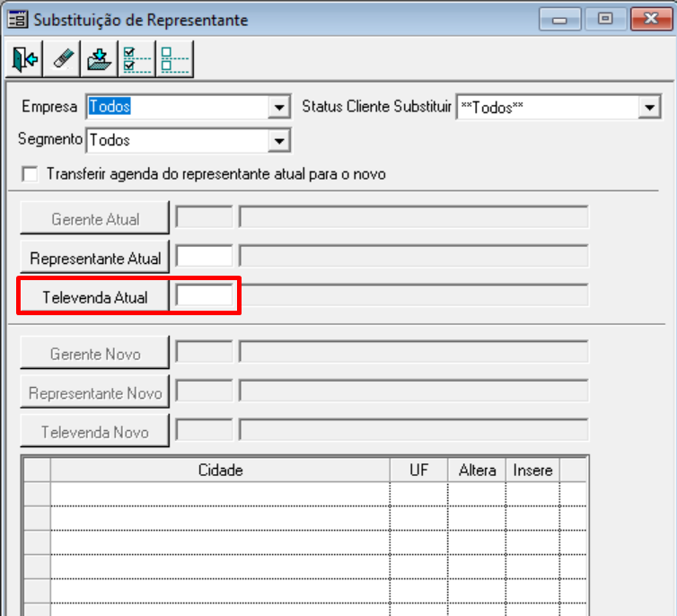Viewport: 677px width, 616px height.
Task: Select the highlighted Todos text in Empresa
Action: 110,106
